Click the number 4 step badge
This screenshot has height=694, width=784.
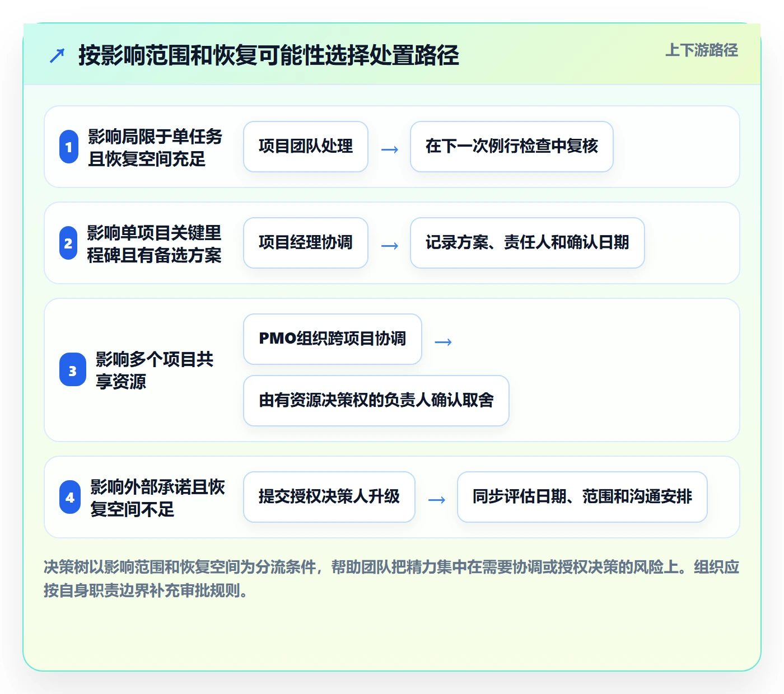coord(70,497)
